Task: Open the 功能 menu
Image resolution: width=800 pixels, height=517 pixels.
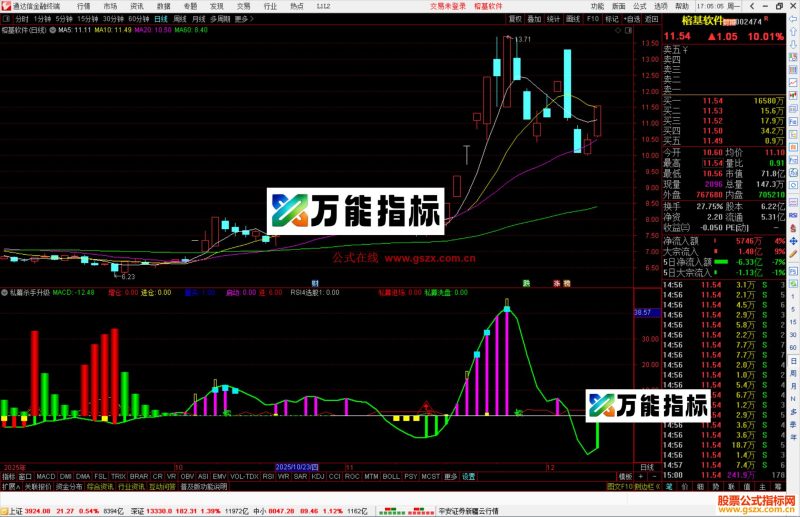Action: click(597, 6)
